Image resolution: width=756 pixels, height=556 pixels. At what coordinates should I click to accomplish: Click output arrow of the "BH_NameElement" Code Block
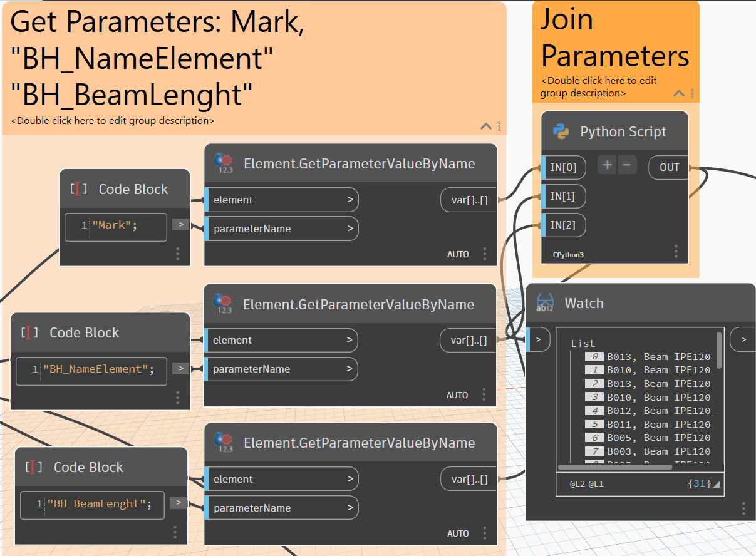tap(180, 369)
